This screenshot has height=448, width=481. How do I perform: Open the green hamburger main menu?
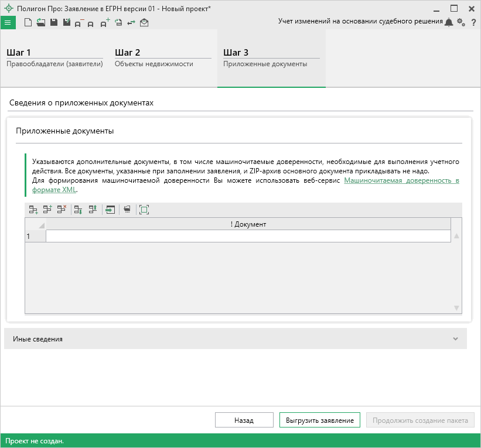[x=8, y=22]
